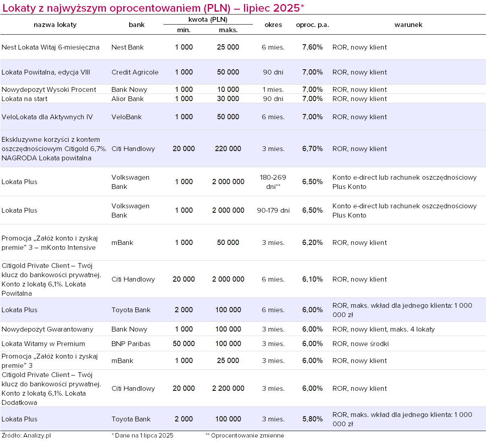Click the 'oproc. p.a.' column header

click(312, 25)
